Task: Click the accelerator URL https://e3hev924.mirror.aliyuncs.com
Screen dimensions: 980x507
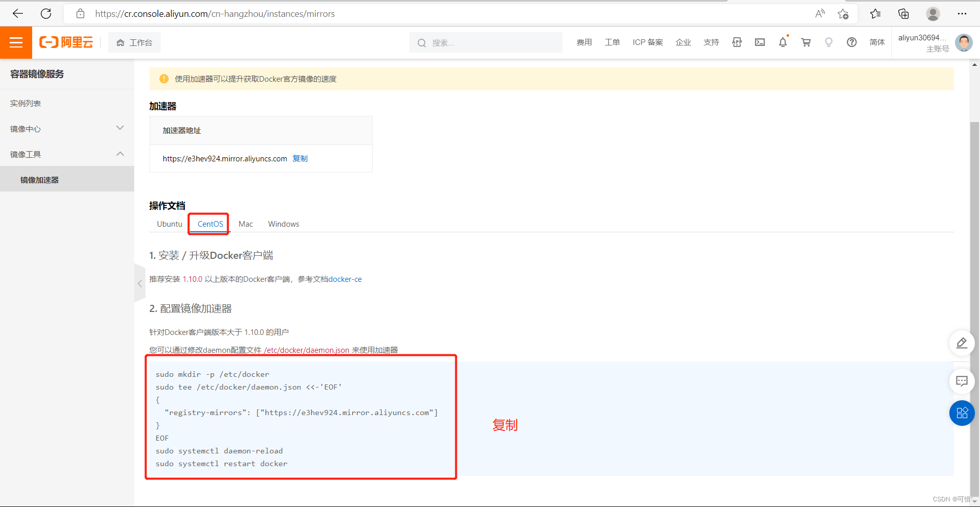Action: click(x=225, y=159)
